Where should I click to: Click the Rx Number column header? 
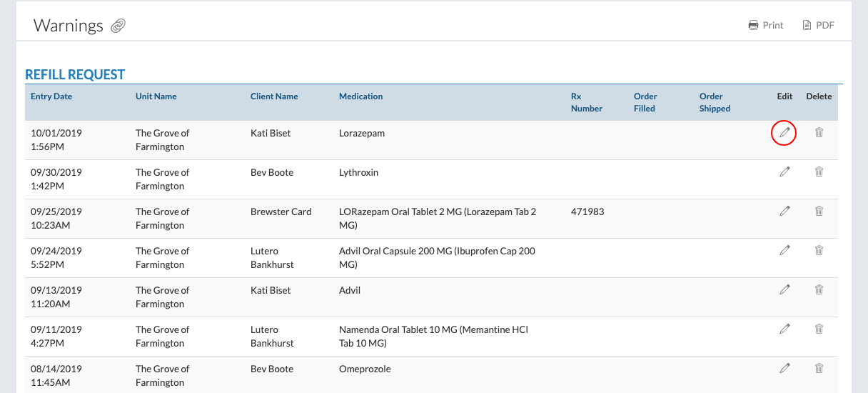[x=586, y=102]
